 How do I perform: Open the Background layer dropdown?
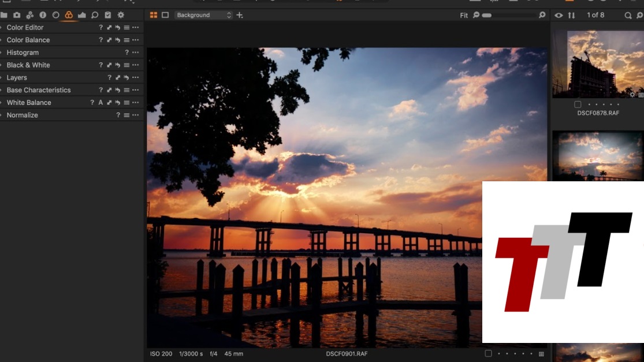point(203,15)
